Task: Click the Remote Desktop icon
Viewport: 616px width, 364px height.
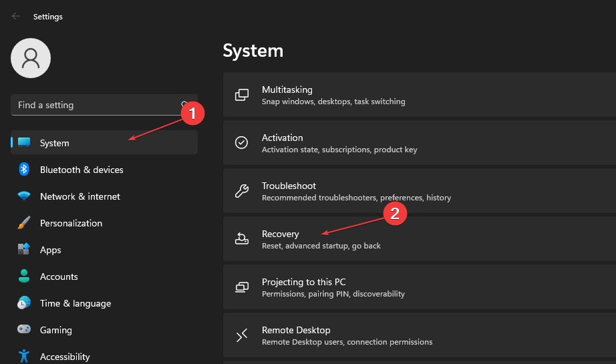Action: [x=242, y=335]
